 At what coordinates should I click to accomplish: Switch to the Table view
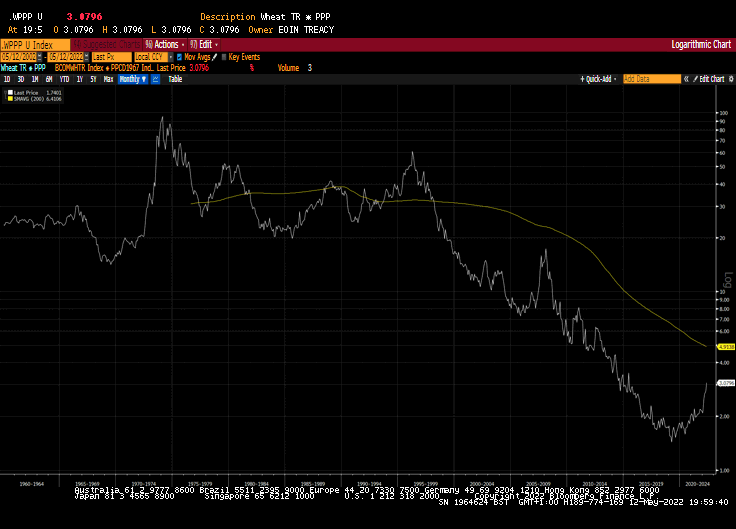pos(175,79)
